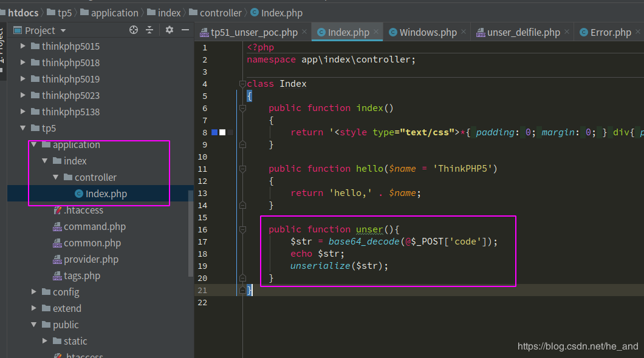Screen dimensions: 644x358
Task: Collapse the application folder
Action: tap(33, 144)
